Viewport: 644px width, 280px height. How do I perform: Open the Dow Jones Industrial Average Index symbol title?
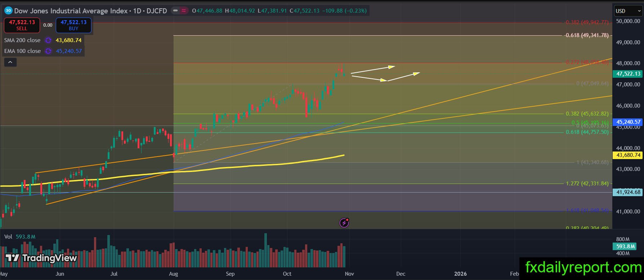coord(71,11)
